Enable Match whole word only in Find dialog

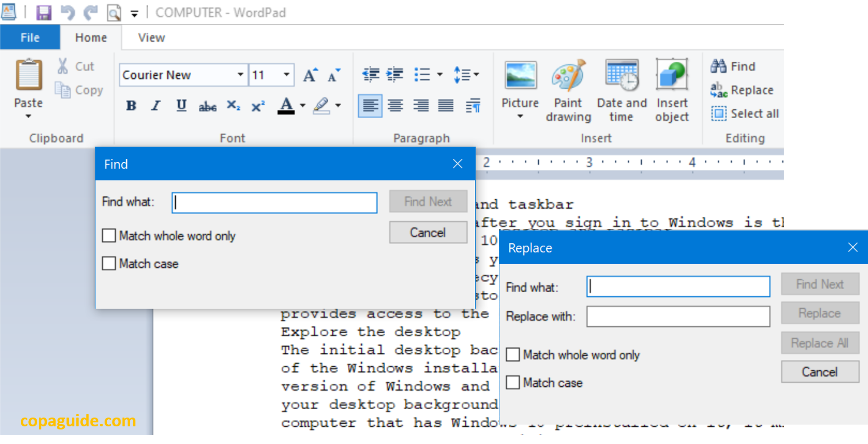click(x=109, y=236)
